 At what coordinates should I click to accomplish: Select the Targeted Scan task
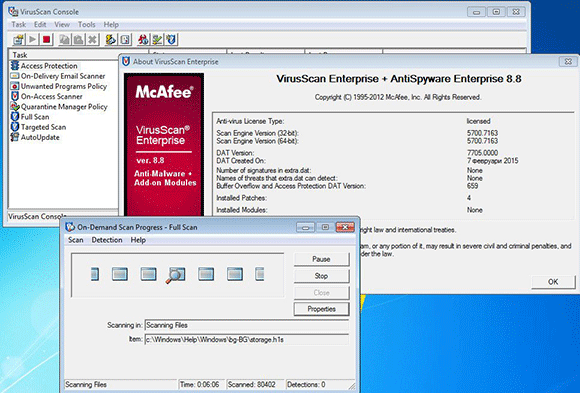[43, 127]
